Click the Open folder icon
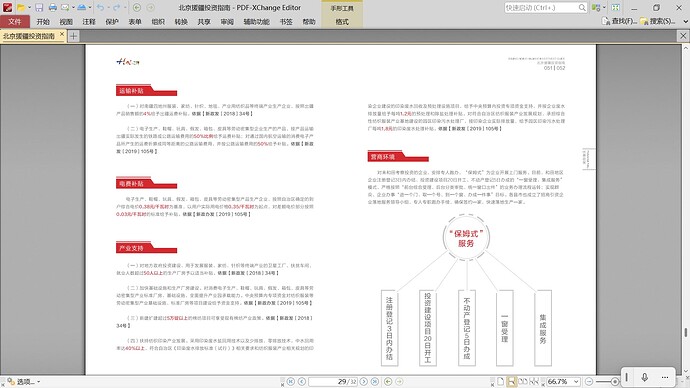The height and width of the screenshot is (388, 690). [21, 7]
